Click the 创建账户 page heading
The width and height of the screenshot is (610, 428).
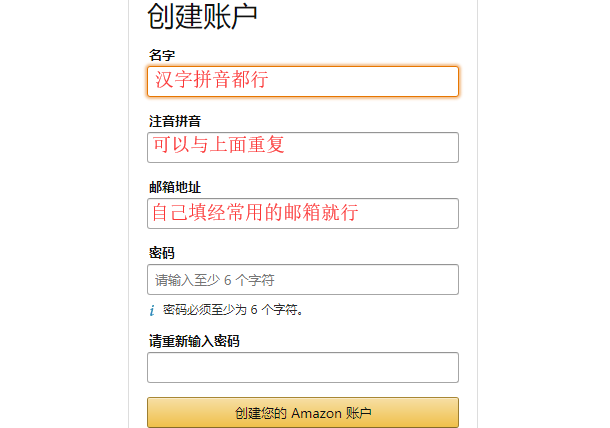click(x=202, y=16)
